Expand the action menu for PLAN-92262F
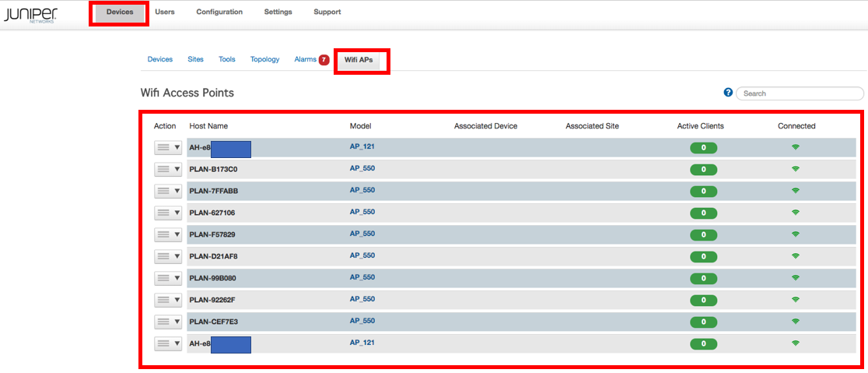The height and width of the screenshot is (373, 868). click(x=168, y=300)
